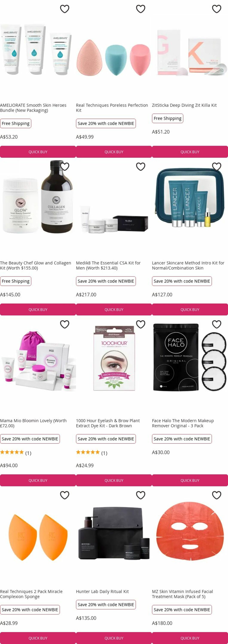Click wishlist heart on Real Techniques Poreless Perfection Kit
The image size is (228, 644).
click(140, 9)
